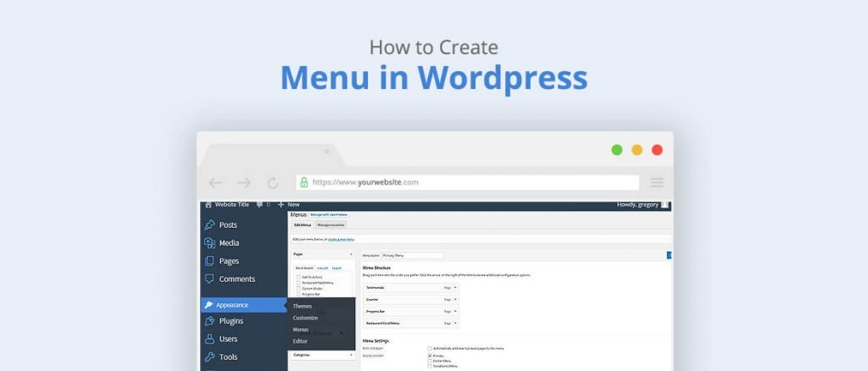Click the Menu Name text field
The height and width of the screenshot is (371, 868).
tap(413, 256)
